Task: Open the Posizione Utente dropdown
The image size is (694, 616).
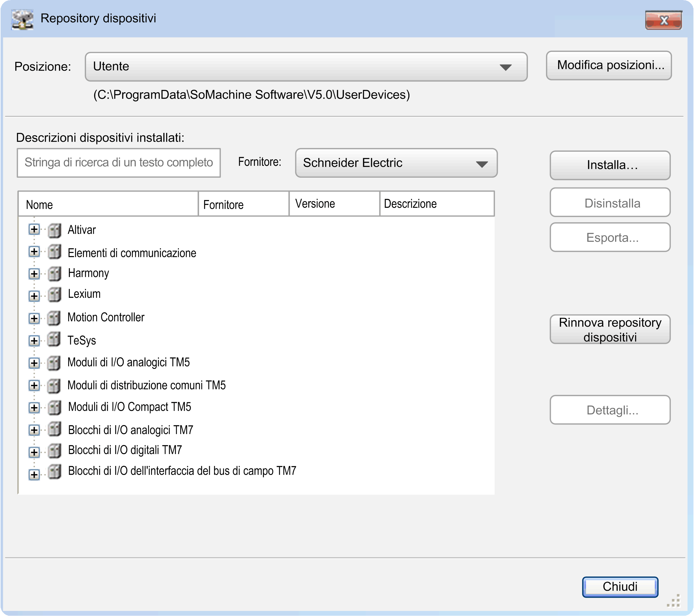Action: click(x=505, y=67)
